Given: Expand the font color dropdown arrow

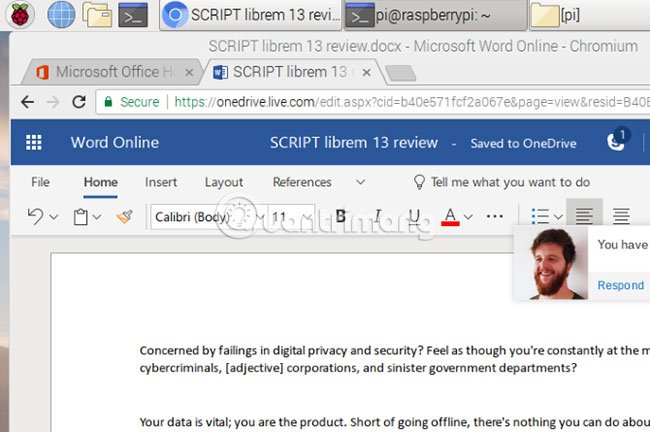Looking at the screenshot, I should coord(468,216).
